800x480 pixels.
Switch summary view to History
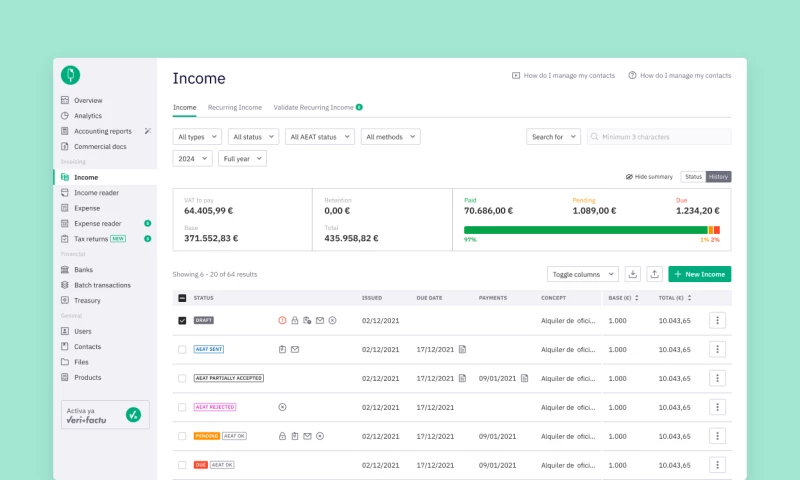[x=718, y=176]
